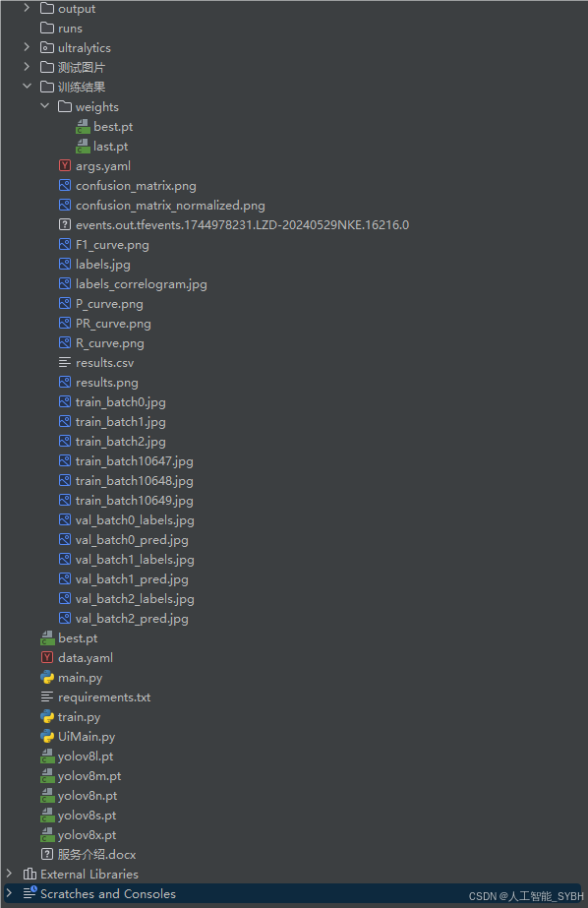Viewport: 588px width, 908px height.
Task: Select val_batch0_labels.jpg file
Action: tap(135, 520)
